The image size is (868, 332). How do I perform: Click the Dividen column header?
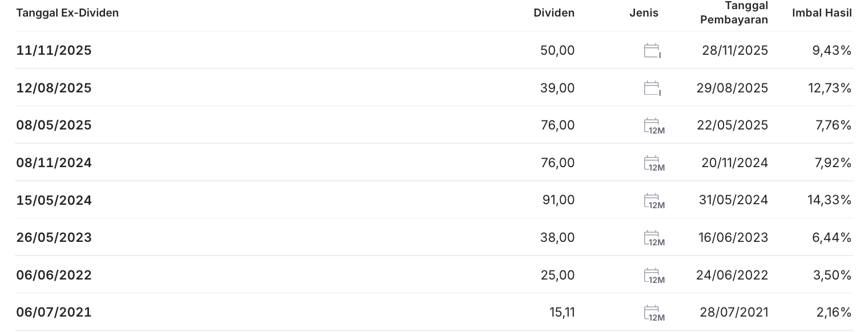click(554, 13)
